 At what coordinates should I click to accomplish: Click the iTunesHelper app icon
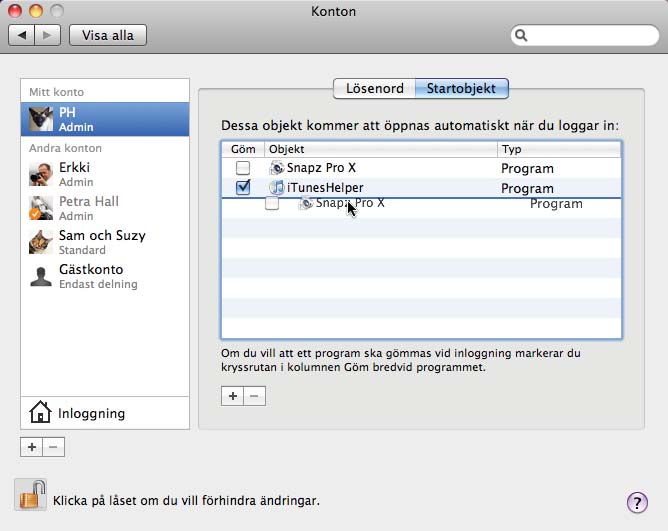click(x=277, y=188)
